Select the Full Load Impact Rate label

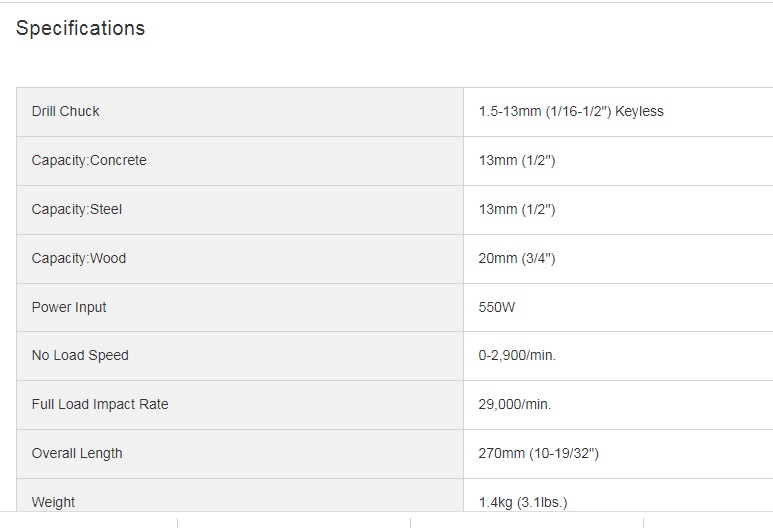[x=100, y=404]
